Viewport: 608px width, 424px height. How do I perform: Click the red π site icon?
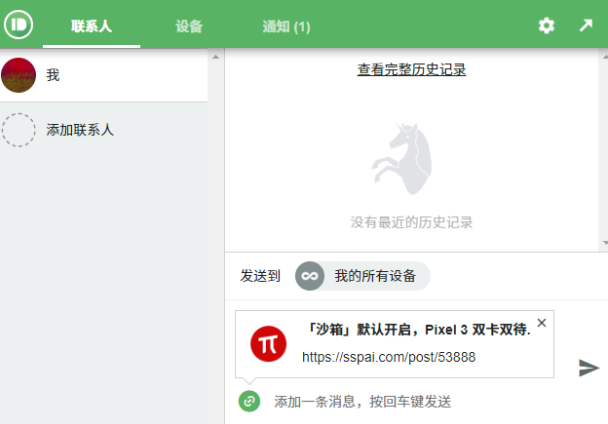pos(268,344)
